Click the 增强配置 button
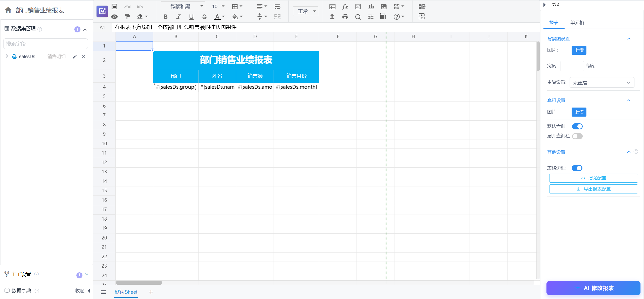Screen dimensions: 644x299 click(593, 178)
